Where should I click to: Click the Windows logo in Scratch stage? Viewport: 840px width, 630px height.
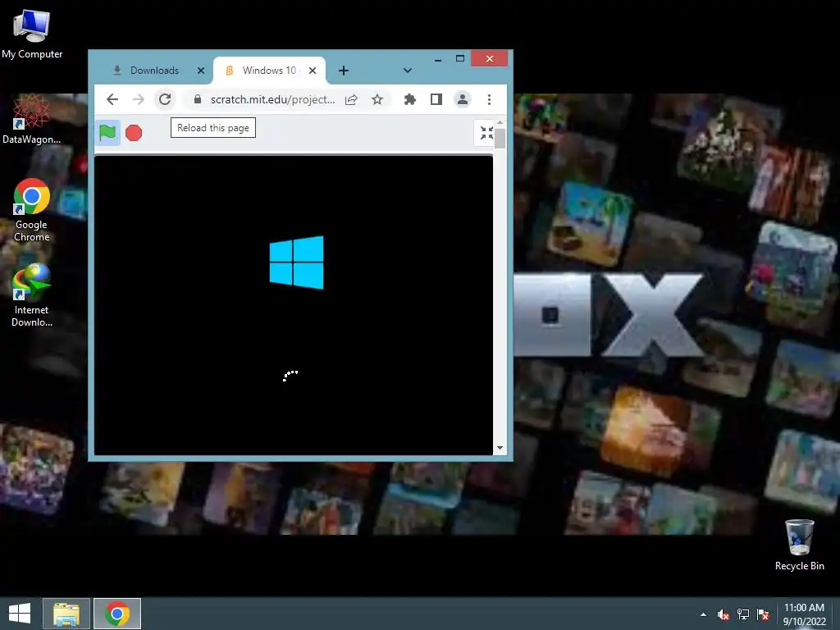(x=296, y=262)
